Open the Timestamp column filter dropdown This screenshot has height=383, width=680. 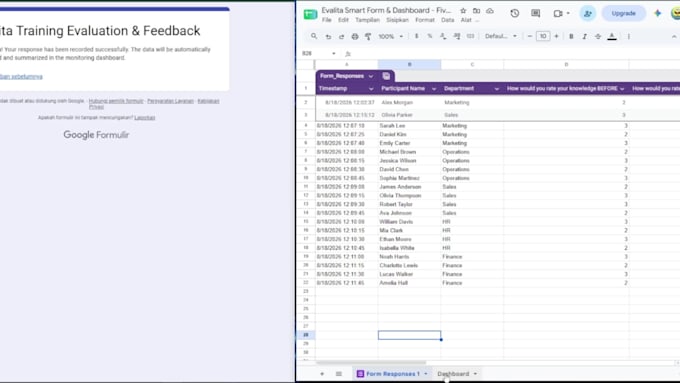coord(371,89)
